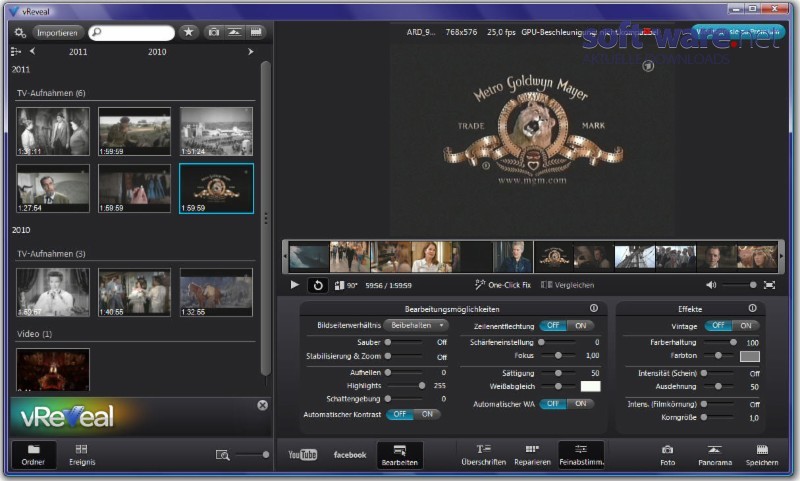Turn Vintage ON

tap(746, 325)
